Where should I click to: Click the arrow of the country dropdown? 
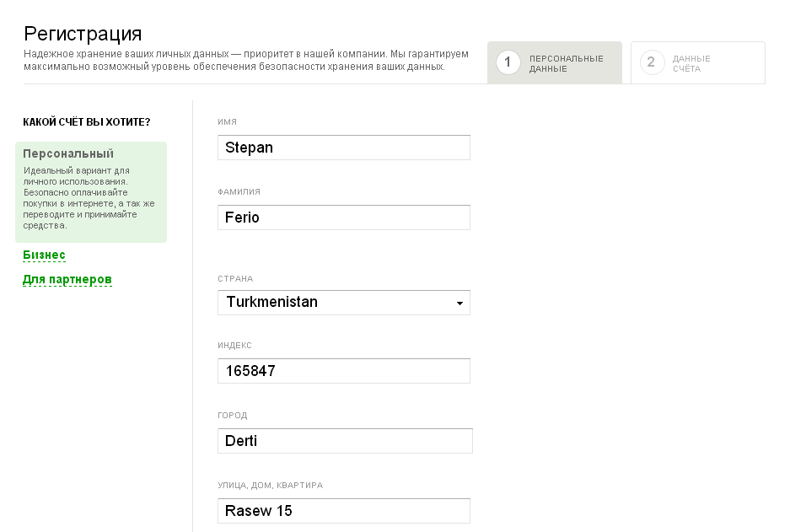click(459, 304)
